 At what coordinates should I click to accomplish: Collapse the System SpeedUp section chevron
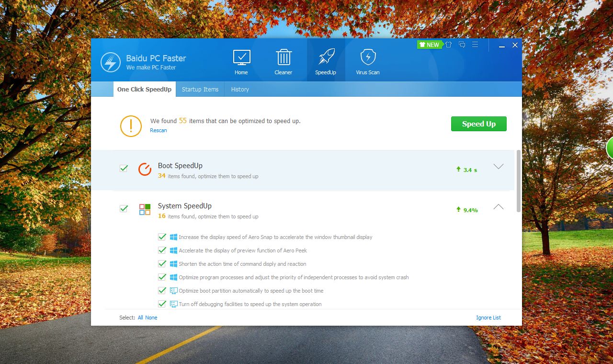[x=499, y=207]
